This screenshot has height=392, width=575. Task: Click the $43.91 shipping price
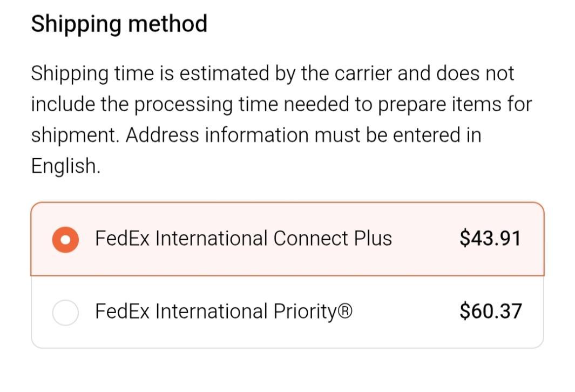(x=490, y=238)
